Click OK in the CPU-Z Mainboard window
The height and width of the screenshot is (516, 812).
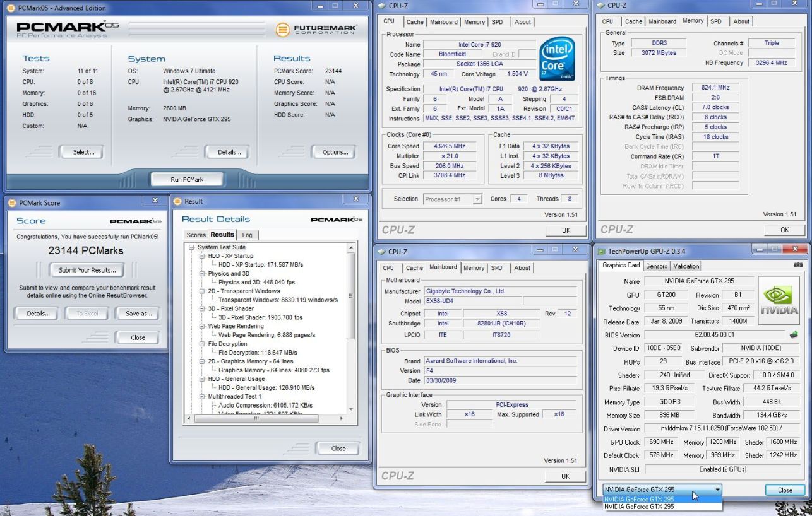[x=566, y=476]
